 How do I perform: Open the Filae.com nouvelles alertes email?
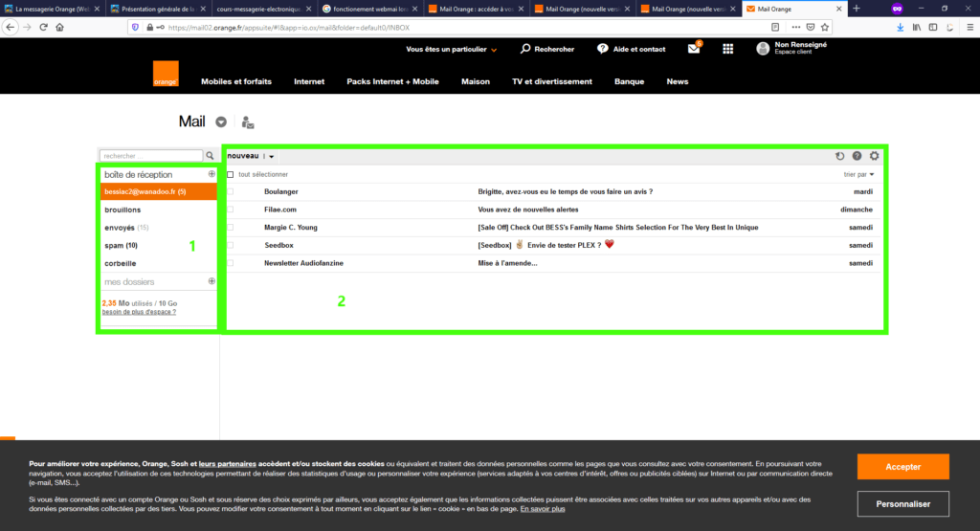(551, 210)
